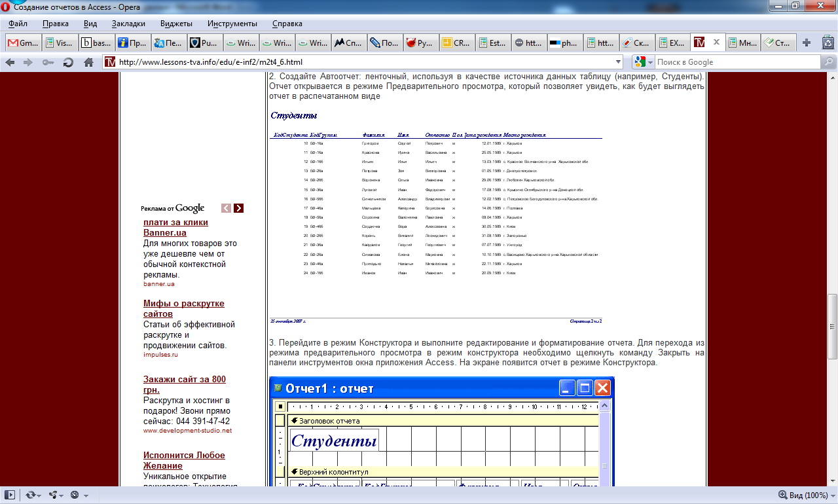Click the Reload page icon
The height and width of the screenshot is (504, 838).
point(68,63)
